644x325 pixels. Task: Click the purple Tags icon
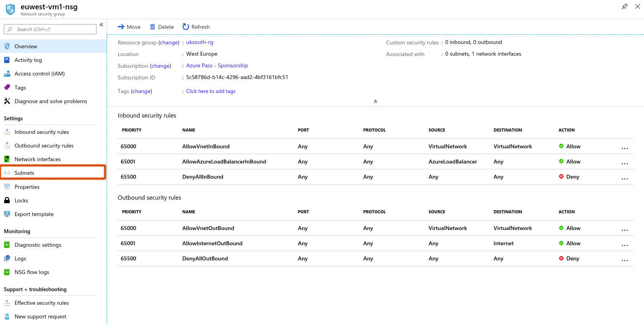(x=7, y=88)
